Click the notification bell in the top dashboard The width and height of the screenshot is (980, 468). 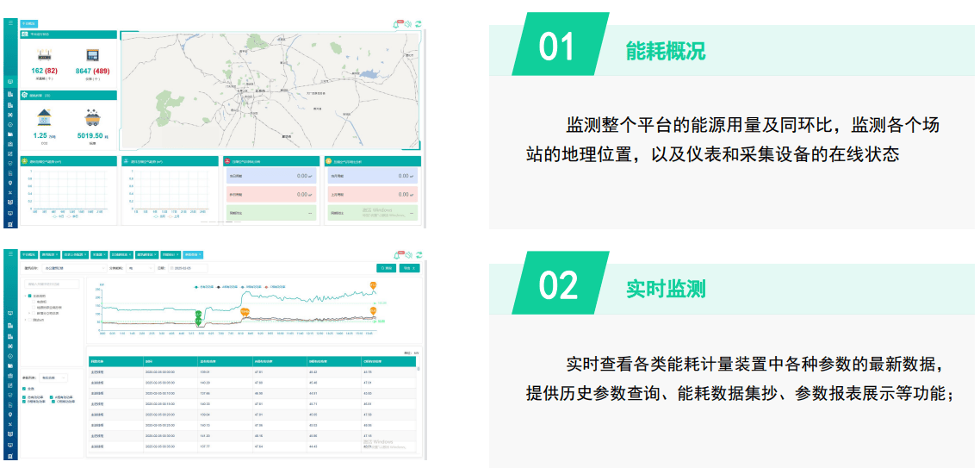point(397,24)
